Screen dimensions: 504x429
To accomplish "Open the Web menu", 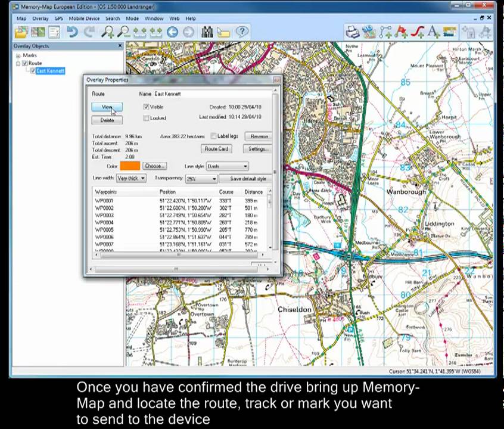I will (175, 18).
